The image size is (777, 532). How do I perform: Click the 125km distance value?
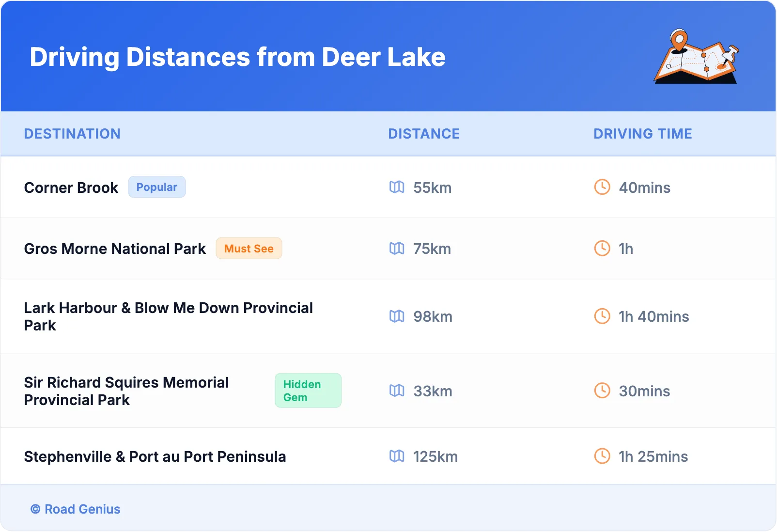(x=435, y=456)
